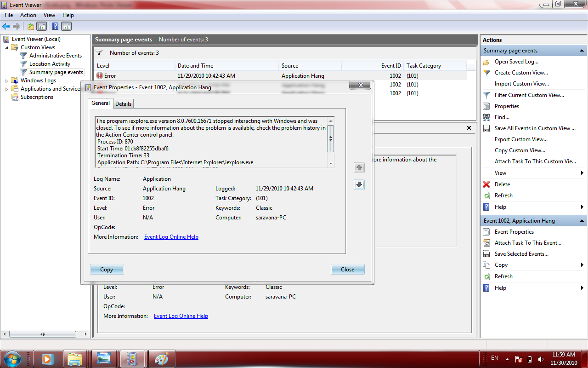Open Windows Media Player from the taskbar

tap(47, 359)
